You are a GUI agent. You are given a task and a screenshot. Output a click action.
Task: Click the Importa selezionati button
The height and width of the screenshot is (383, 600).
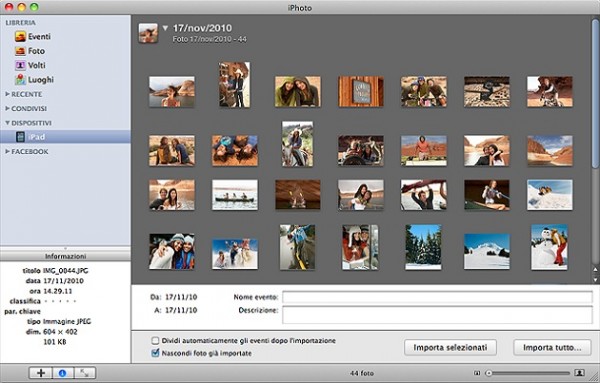(450, 347)
